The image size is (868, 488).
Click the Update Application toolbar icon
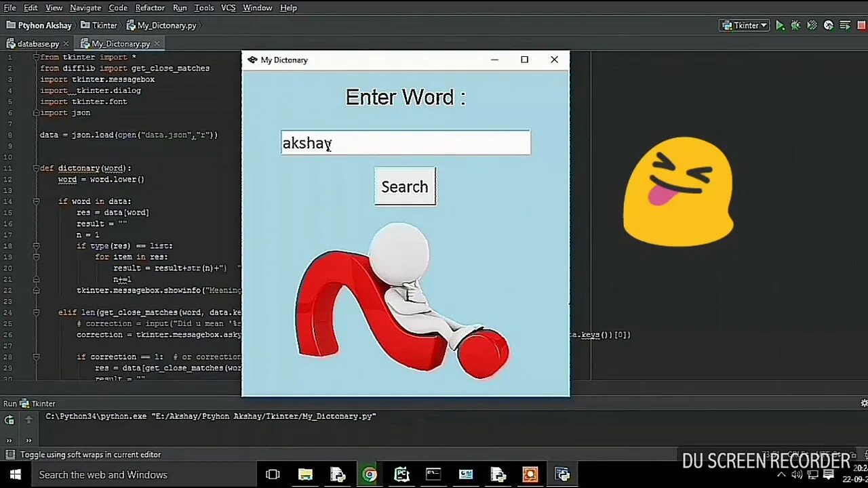click(x=828, y=25)
